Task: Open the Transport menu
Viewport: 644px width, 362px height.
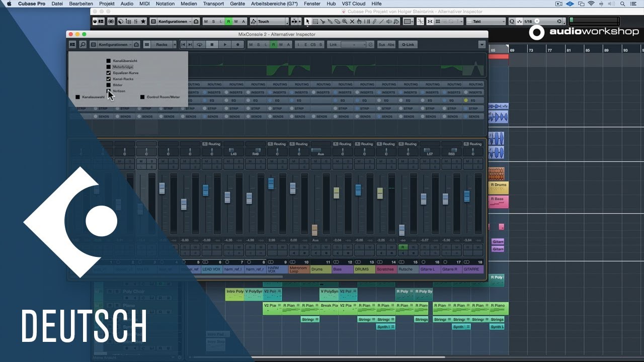Action: 213,4
